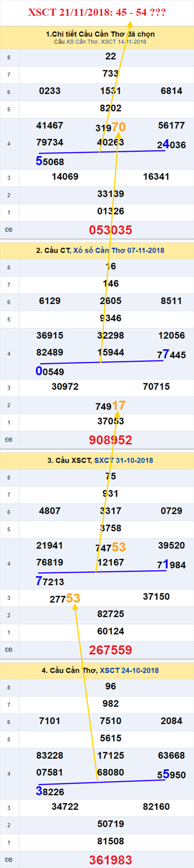This screenshot has height=868, width=194.
Task: Click the number 31970 with orange 70
Action: point(111,127)
